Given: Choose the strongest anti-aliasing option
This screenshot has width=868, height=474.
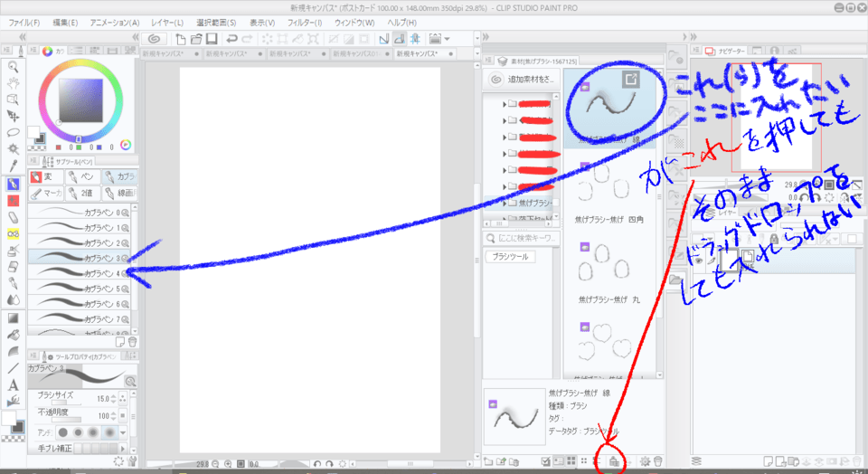Looking at the screenshot, I should click(x=108, y=432).
